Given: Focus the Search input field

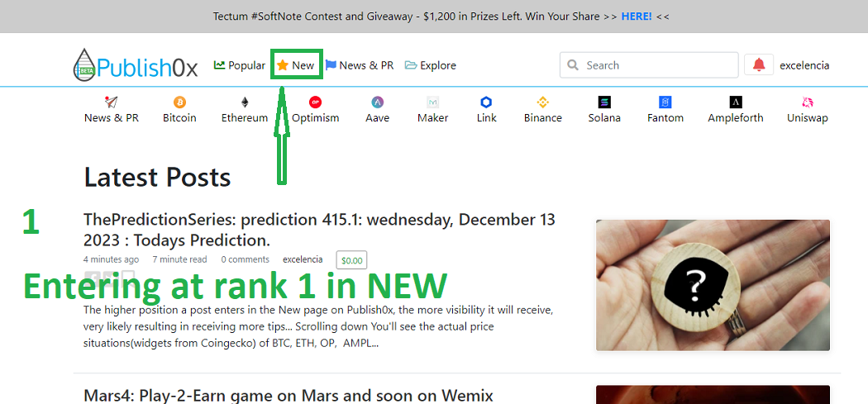Looking at the screenshot, I should click(649, 65).
